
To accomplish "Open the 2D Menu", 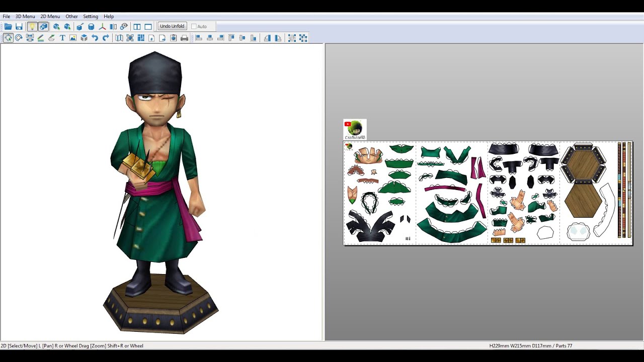I will coord(50,17).
